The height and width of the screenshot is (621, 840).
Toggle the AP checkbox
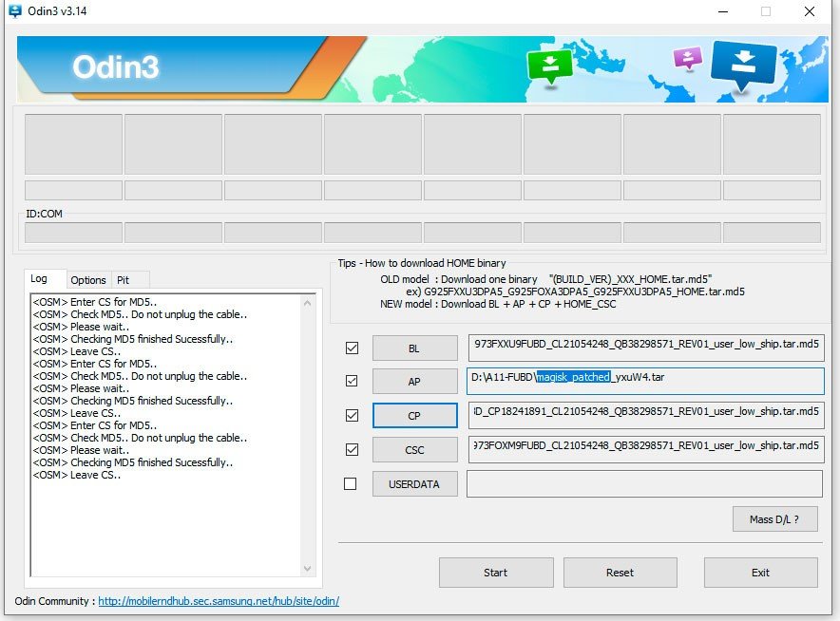click(352, 381)
